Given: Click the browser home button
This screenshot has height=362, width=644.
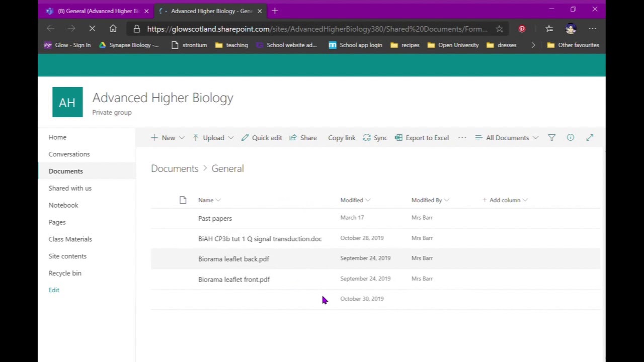Looking at the screenshot, I should click(x=113, y=29).
